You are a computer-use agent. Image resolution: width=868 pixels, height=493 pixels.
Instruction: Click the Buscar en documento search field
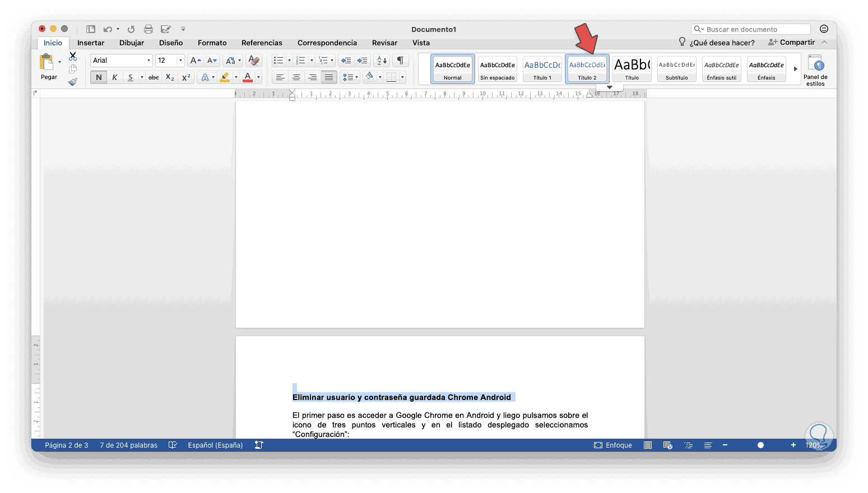pyautogui.click(x=751, y=29)
